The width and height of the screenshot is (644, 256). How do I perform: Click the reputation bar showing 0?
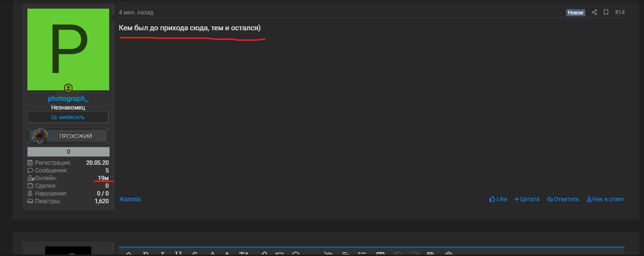point(68,152)
